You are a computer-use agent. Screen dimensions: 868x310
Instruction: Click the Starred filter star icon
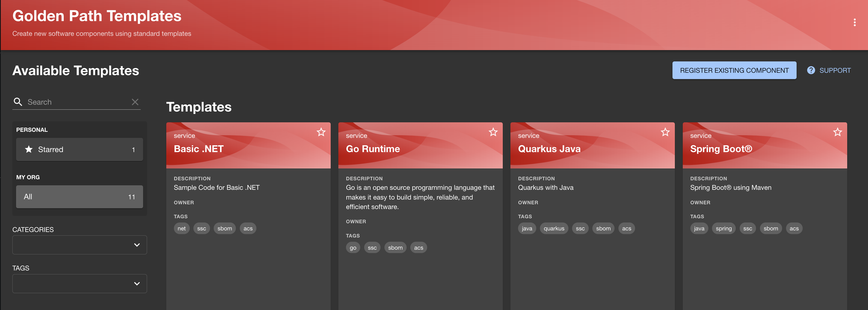(29, 149)
